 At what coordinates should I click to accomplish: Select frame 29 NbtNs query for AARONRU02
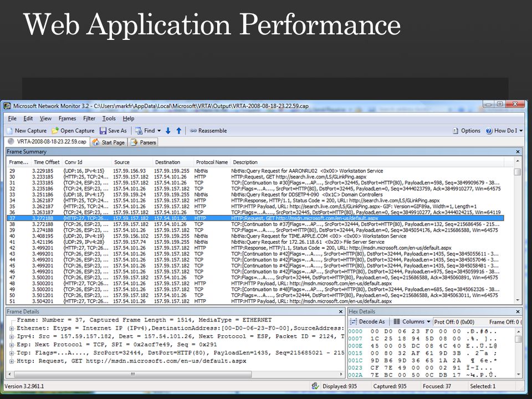point(255,171)
